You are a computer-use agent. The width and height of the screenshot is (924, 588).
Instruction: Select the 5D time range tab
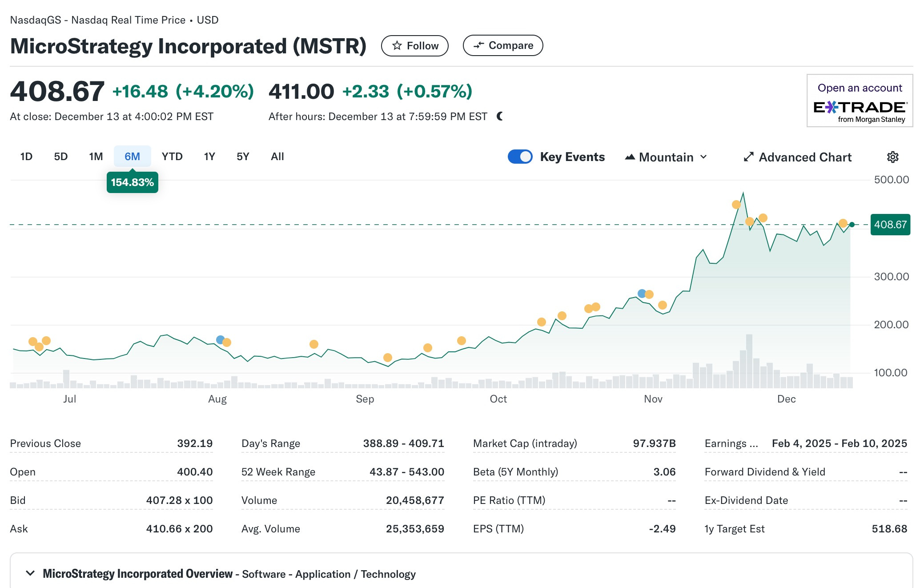point(61,157)
